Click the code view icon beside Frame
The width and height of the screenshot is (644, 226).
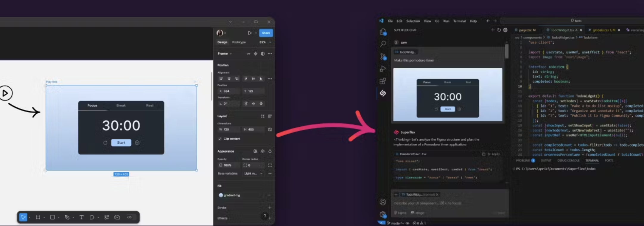coord(248,54)
